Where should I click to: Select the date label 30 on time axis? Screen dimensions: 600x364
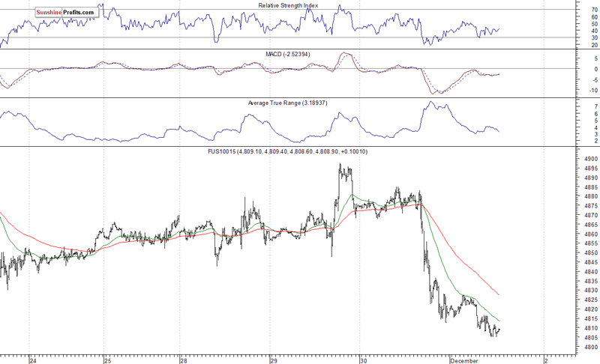[364, 360]
